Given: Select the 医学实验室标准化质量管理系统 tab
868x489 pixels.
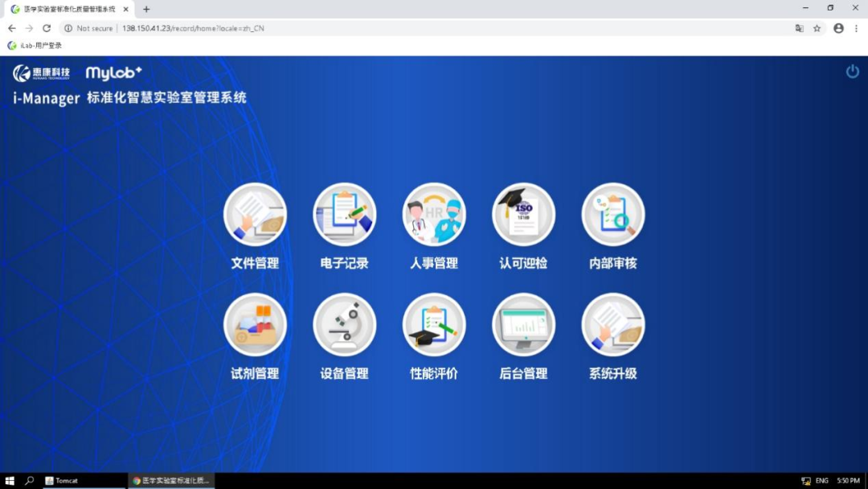Looking at the screenshot, I should point(69,9).
